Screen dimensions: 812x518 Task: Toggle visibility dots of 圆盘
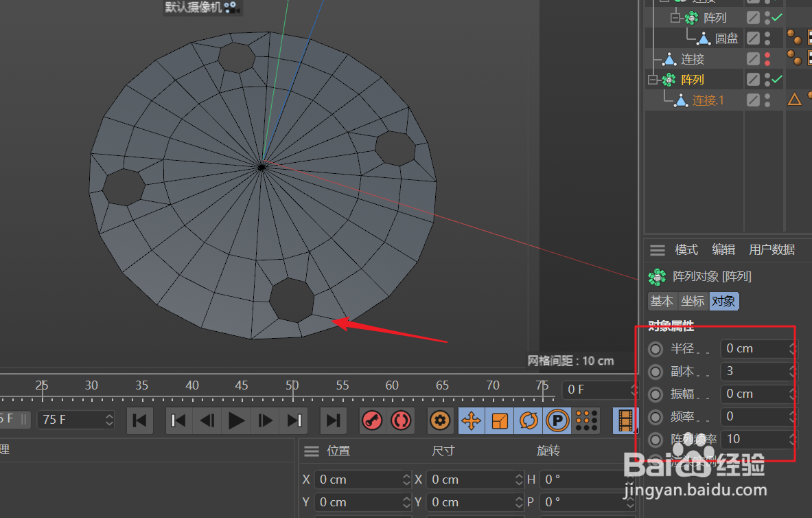coord(767,38)
